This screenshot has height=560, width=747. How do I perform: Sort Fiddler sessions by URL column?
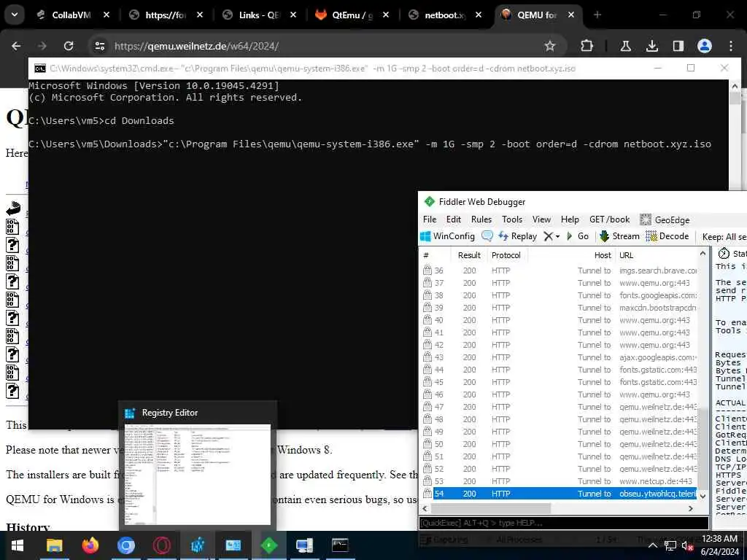[657, 255]
